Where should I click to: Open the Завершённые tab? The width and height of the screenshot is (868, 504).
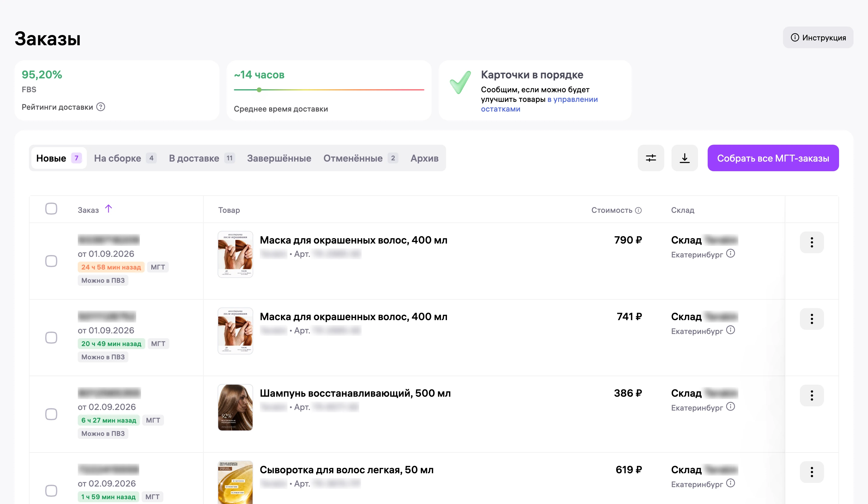point(279,158)
